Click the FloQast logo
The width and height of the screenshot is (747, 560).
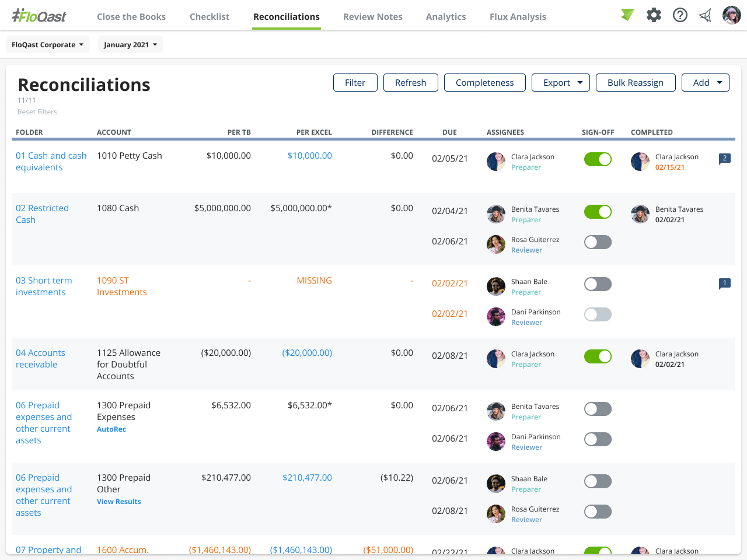[38, 16]
